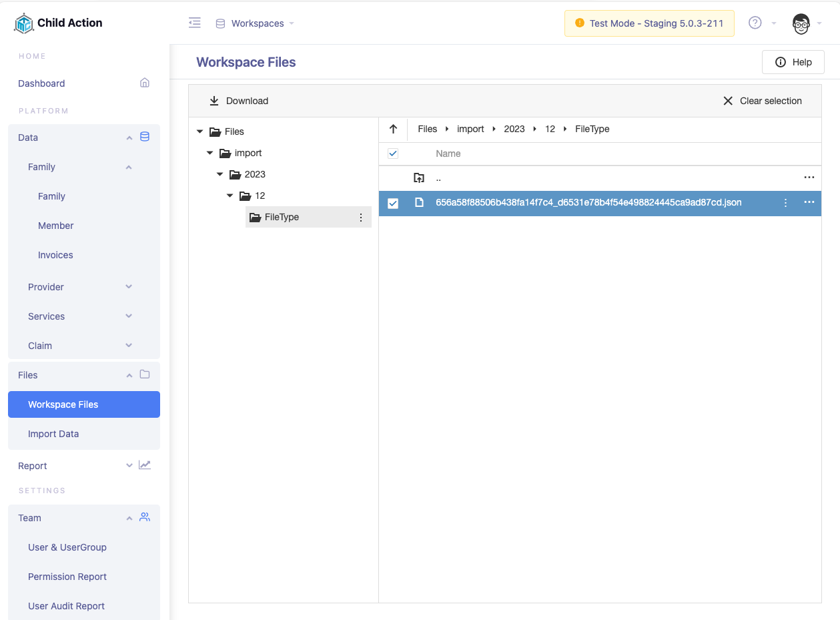840x620 pixels.
Task: Click the up-arrow navigate to parent icon
Action: [x=393, y=129]
